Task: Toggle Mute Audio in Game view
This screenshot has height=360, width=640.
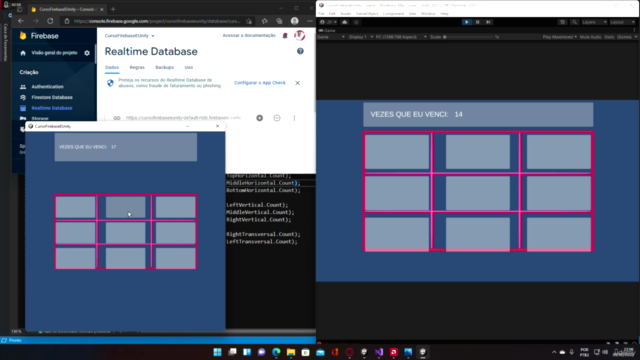Action: [591, 37]
